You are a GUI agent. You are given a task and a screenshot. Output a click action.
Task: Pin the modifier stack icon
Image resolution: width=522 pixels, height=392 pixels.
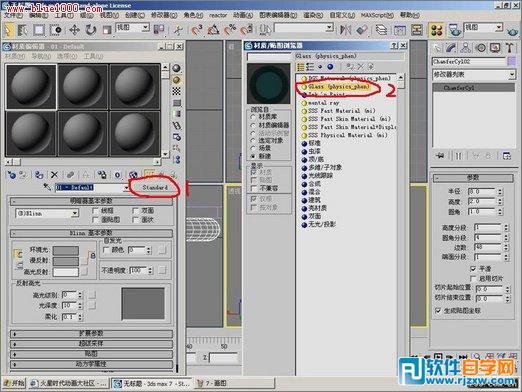tap(440, 156)
